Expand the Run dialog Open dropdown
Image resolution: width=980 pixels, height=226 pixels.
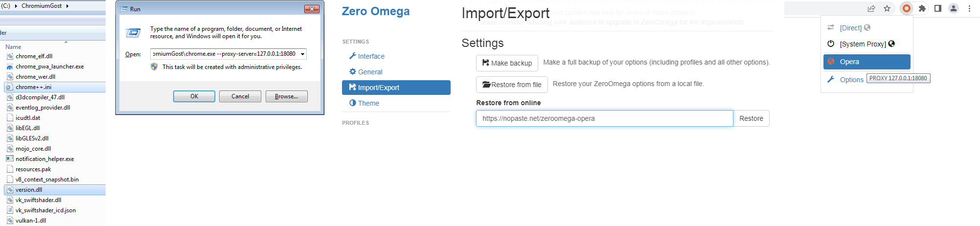[x=303, y=54]
